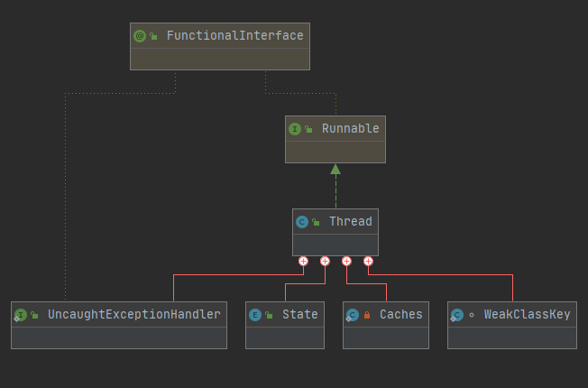Select the Thread label text
Screen dimensions: 588x388
(351, 221)
